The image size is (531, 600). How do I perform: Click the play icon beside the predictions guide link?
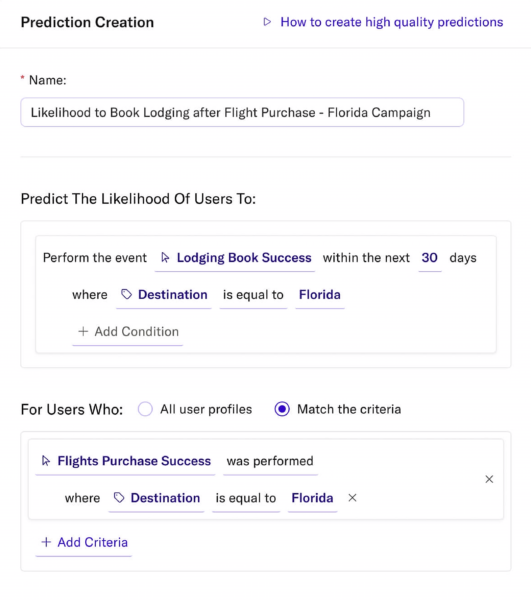pyautogui.click(x=267, y=22)
